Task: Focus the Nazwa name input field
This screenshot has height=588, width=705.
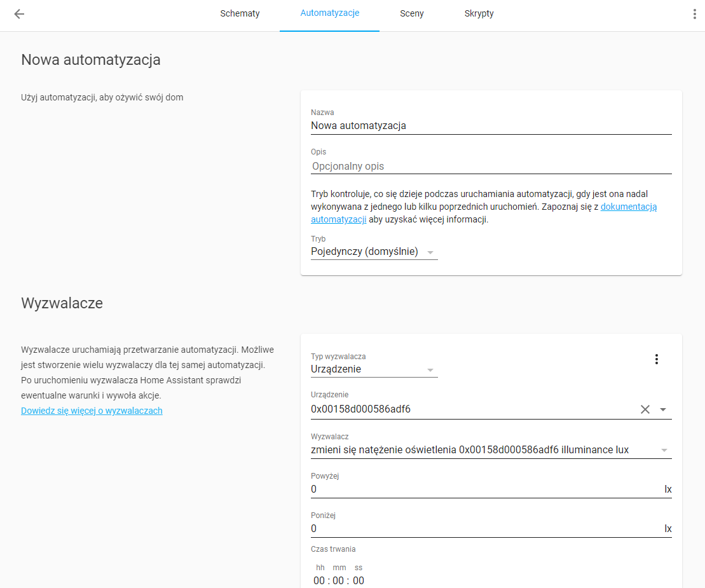Action: [491, 125]
